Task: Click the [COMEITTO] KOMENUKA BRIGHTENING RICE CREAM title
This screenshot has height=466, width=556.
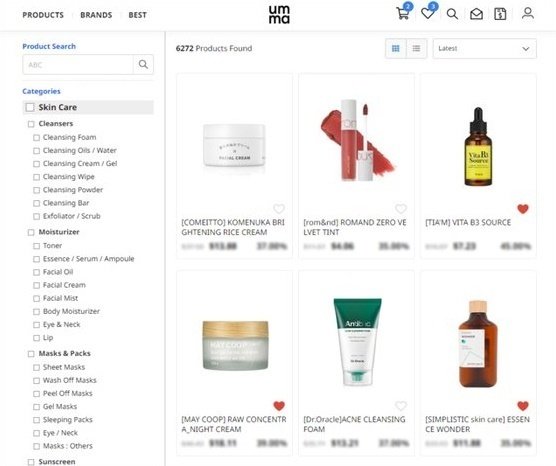Action: point(233,227)
